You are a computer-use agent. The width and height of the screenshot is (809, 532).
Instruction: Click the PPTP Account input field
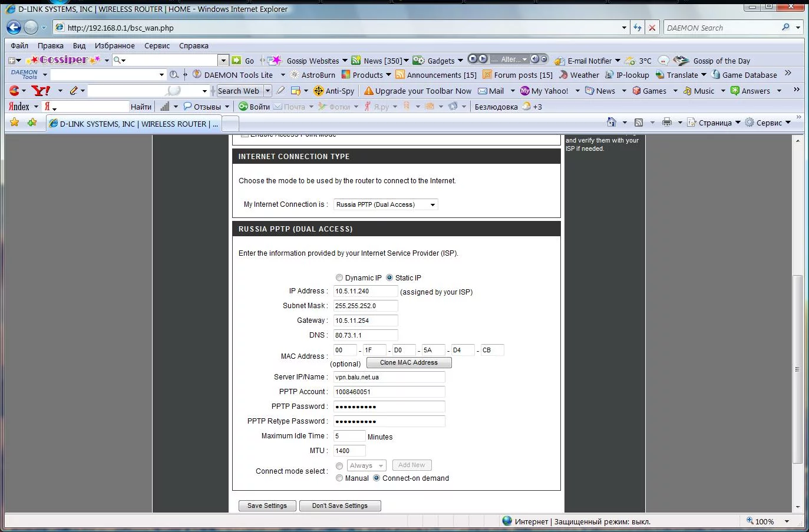point(389,392)
